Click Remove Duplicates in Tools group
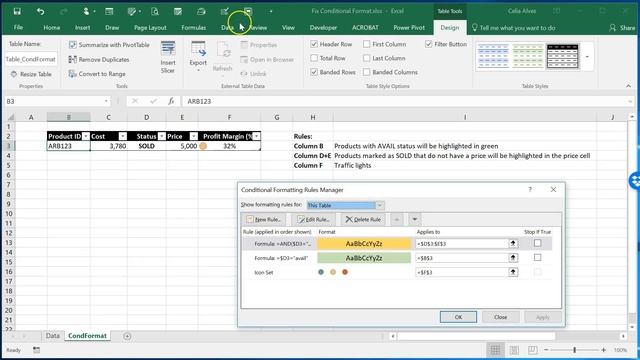Image resolution: width=640 pixels, height=360 pixels. pyautogui.click(x=99, y=60)
